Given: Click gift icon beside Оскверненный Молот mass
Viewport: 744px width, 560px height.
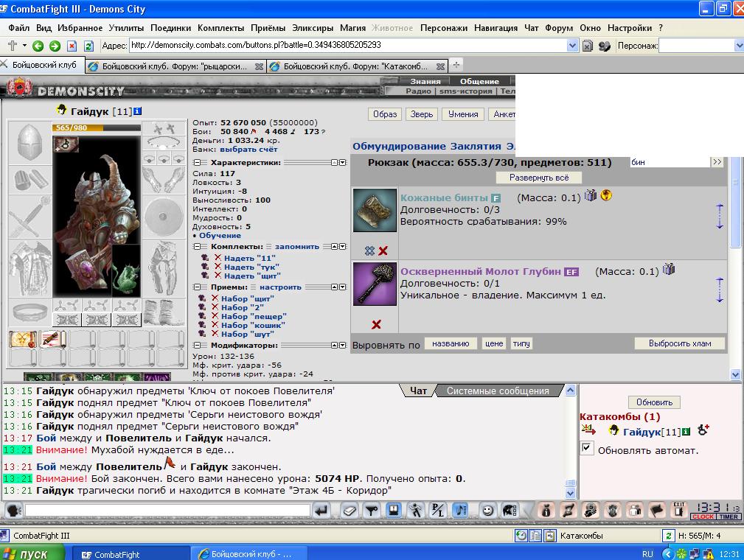Looking at the screenshot, I should tap(669, 269).
